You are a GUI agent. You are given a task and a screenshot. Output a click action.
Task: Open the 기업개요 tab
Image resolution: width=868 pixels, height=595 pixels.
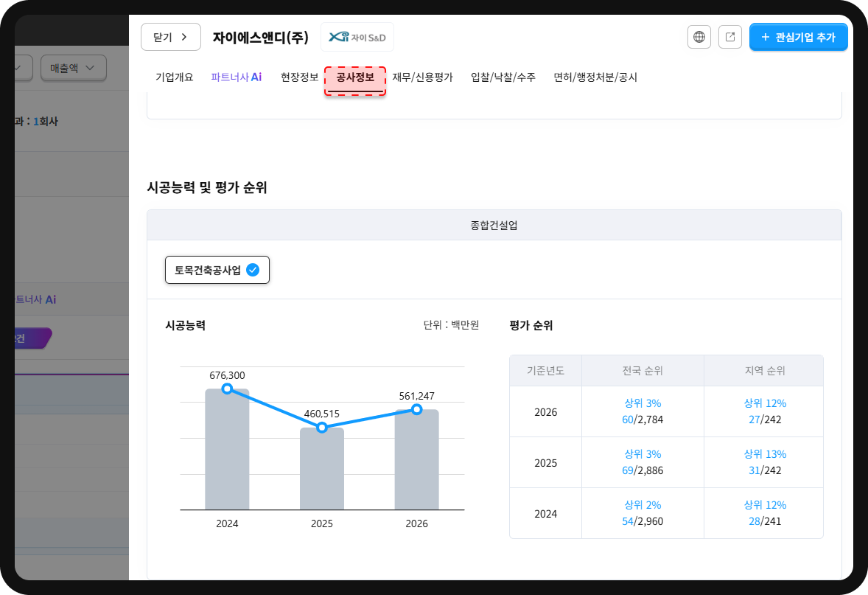coord(175,77)
